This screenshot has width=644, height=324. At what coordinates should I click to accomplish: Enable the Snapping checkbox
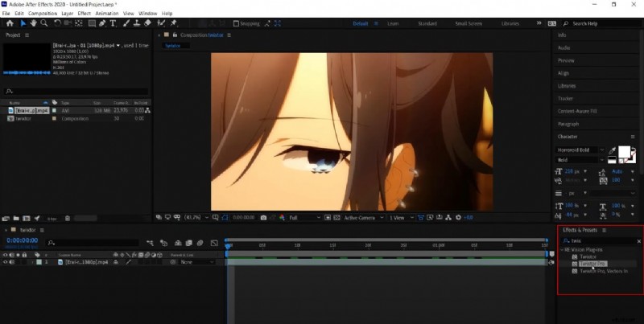coord(236,24)
